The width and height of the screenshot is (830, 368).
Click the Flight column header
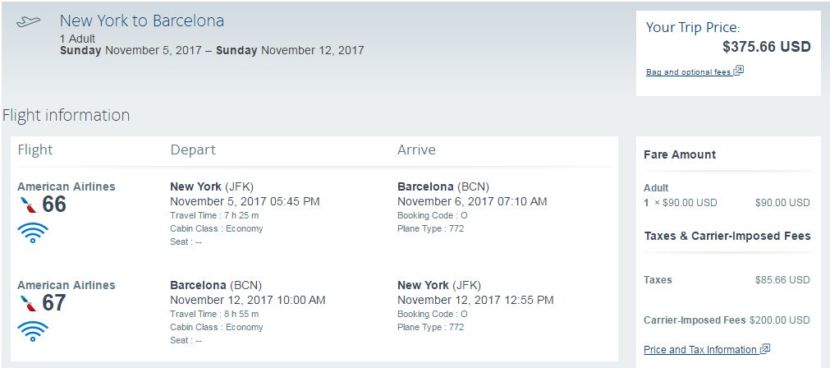(35, 150)
